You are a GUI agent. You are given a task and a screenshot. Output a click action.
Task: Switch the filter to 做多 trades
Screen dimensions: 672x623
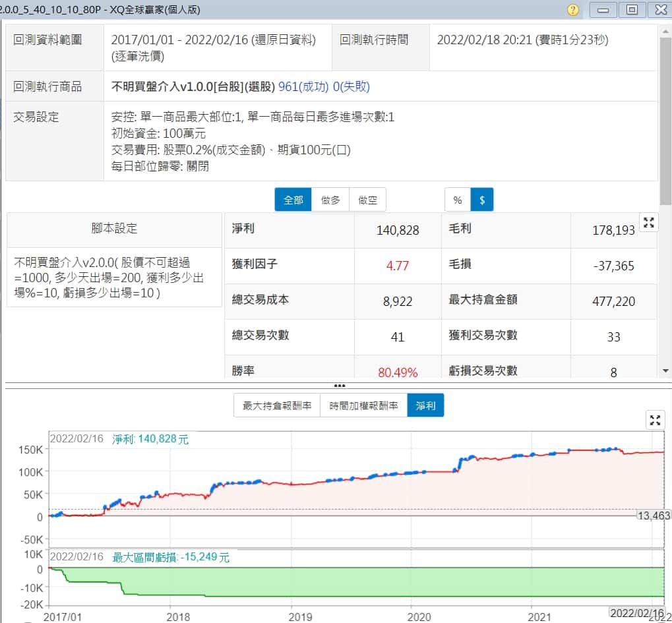click(x=330, y=200)
